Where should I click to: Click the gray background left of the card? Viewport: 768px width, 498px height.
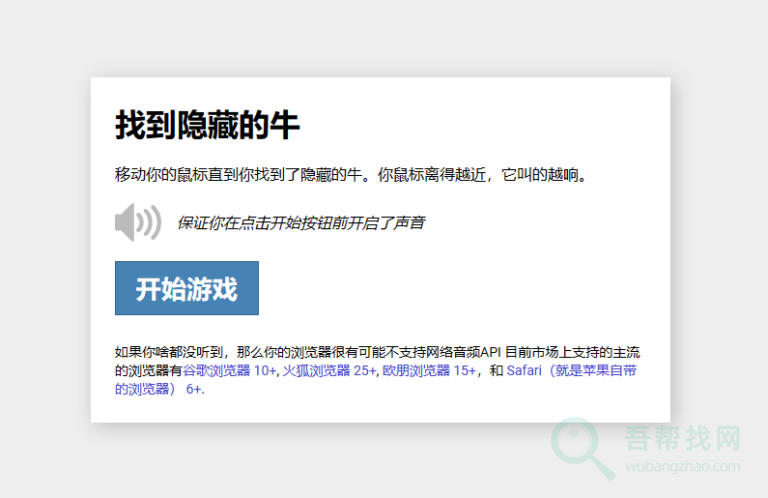coord(45,250)
